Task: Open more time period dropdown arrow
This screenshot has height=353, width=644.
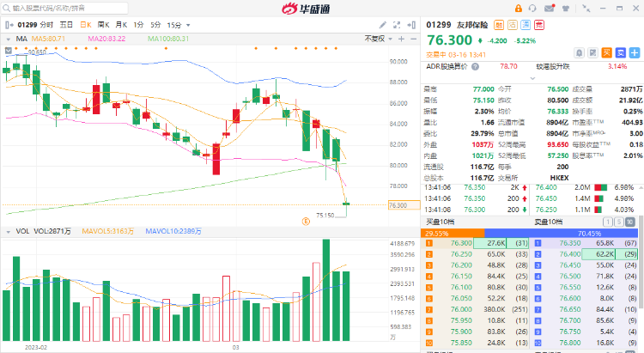Action: click(188, 26)
